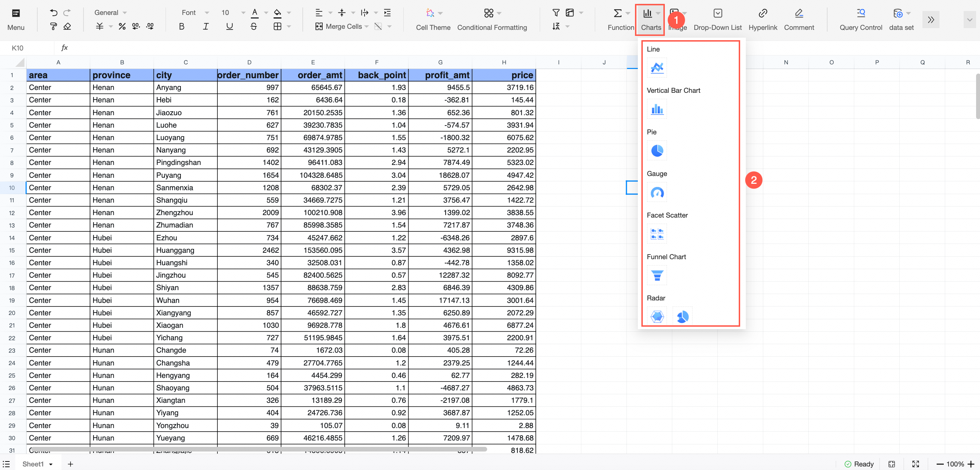Expand fill color dropdown arrow
This screenshot has width=980, height=470.
[x=289, y=13]
